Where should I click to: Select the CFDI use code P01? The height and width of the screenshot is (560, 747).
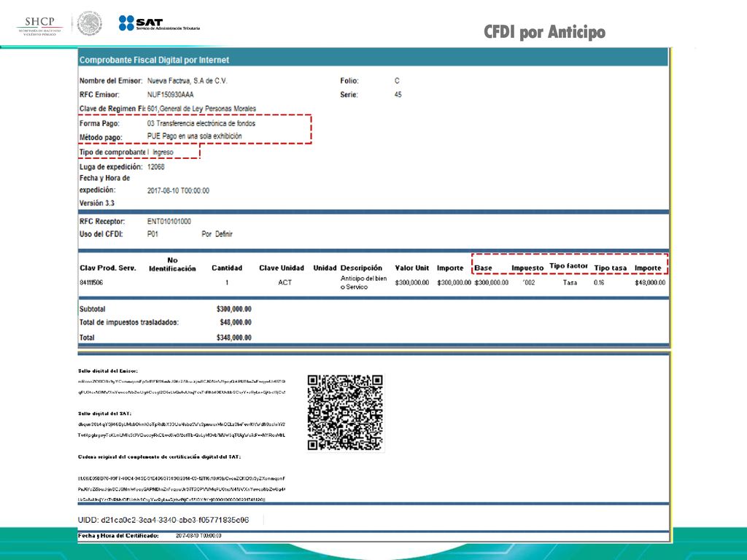[x=152, y=234]
